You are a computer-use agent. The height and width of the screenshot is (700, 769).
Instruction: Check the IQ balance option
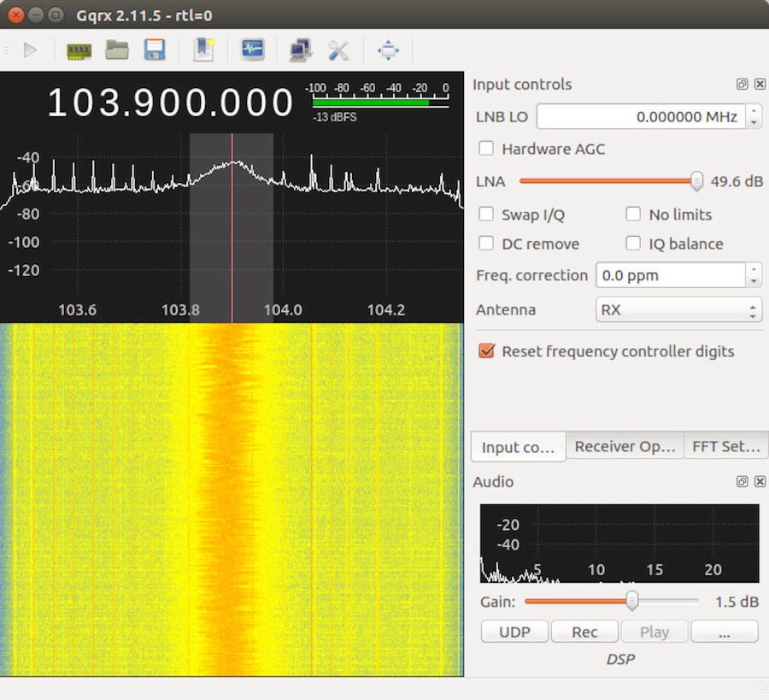click(x=633, y=244)
